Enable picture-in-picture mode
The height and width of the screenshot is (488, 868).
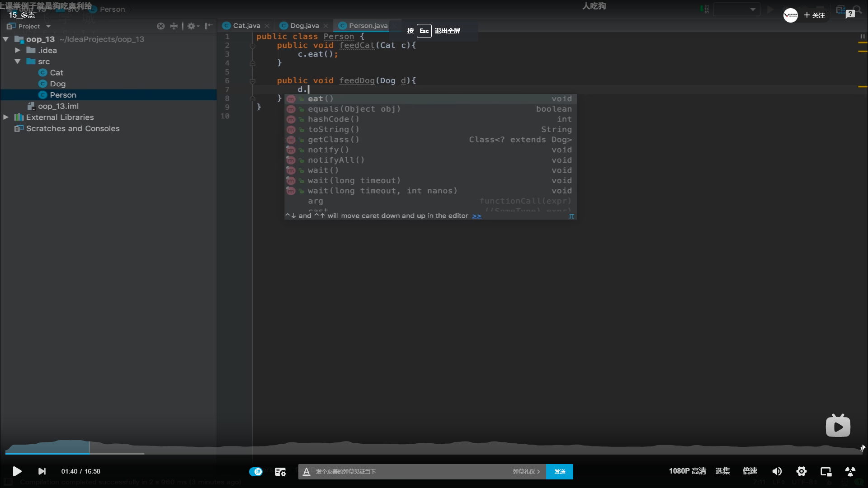[x=826, y=471]
